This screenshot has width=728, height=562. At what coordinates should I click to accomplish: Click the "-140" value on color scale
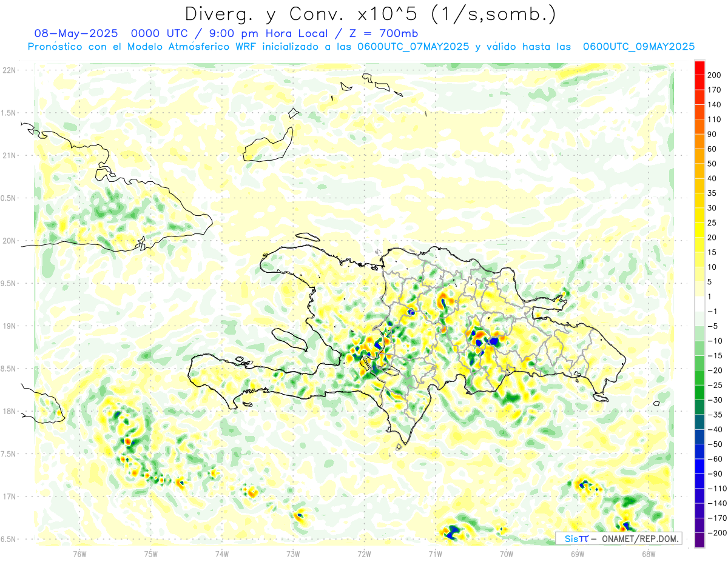pos(716,503)
